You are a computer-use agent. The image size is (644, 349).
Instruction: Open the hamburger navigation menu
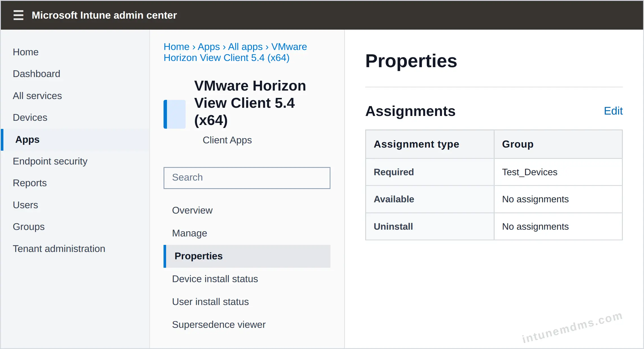18,15
